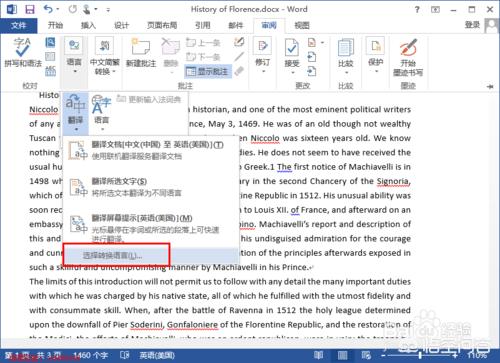Click 新建批注 new comment button
This screenshot has width=500, height=363.
pyautogui.click(x=141, y=53)
